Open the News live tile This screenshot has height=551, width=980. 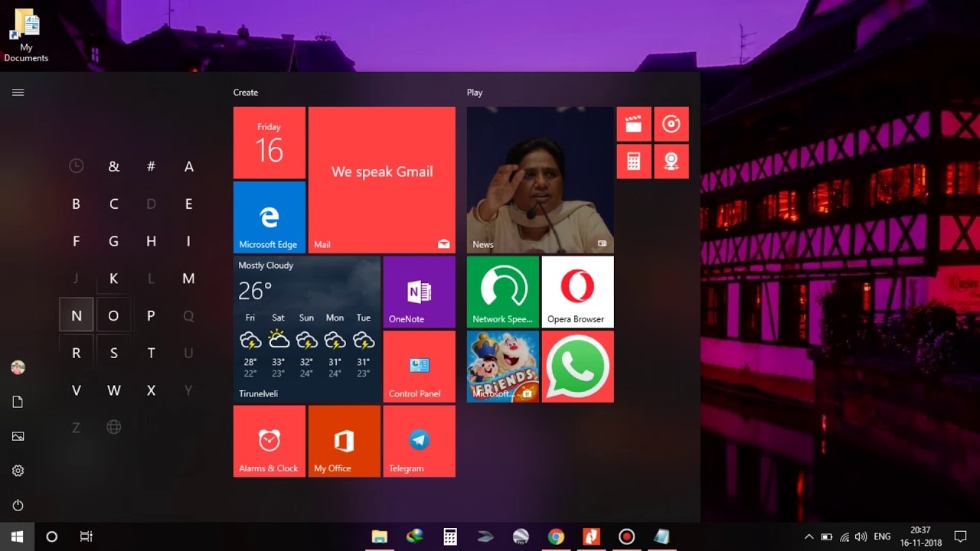[x=541, y=180]
